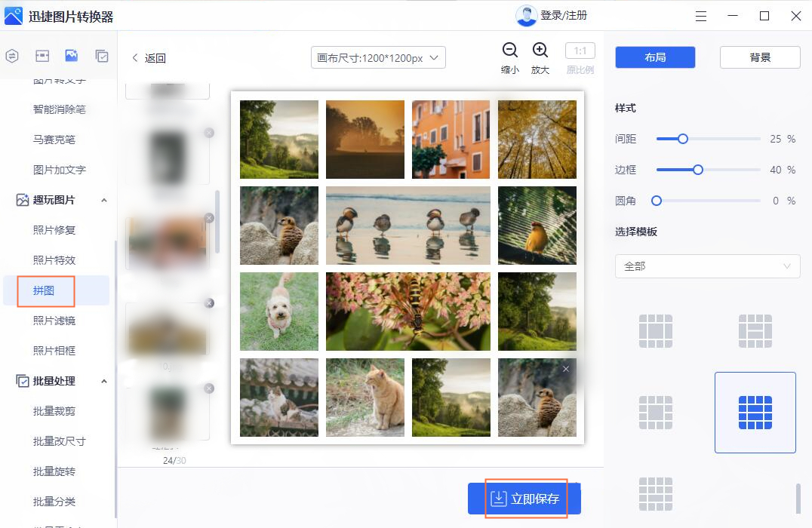
Task: Select the 放大 zoom-in magnifier icon
Action: click(x=540, y=51)
